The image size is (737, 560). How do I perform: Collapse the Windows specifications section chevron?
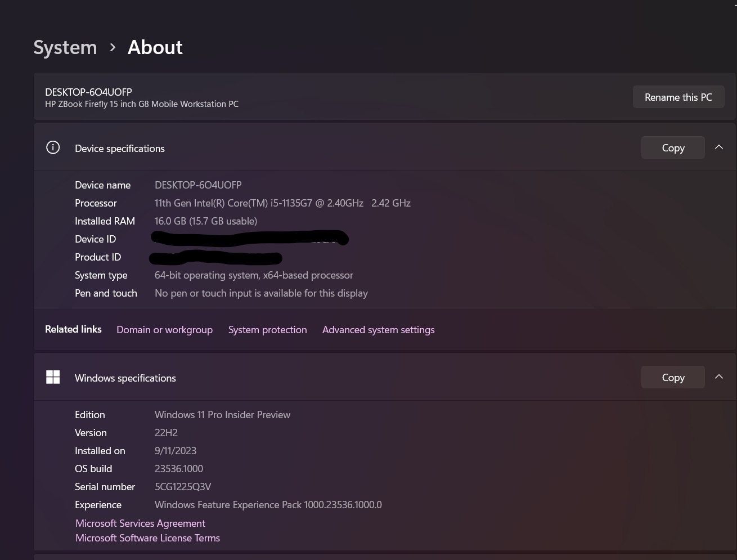(x=718, y=377)
